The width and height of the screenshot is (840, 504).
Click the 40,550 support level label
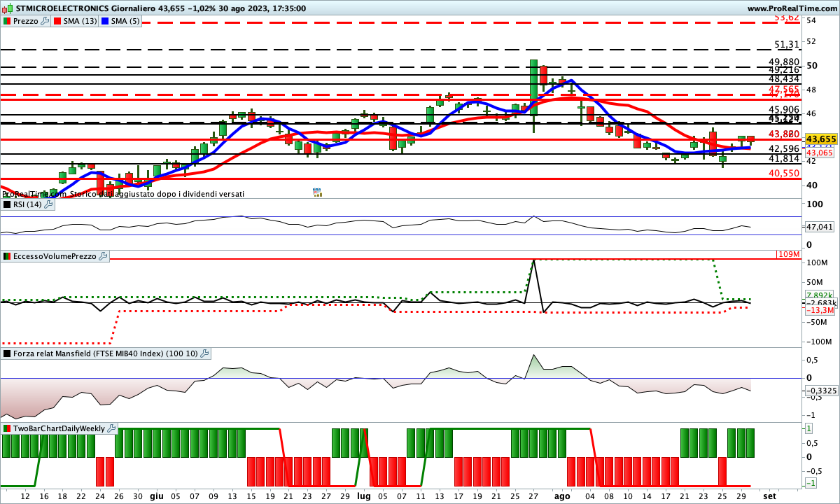click(x=784, y=173)
